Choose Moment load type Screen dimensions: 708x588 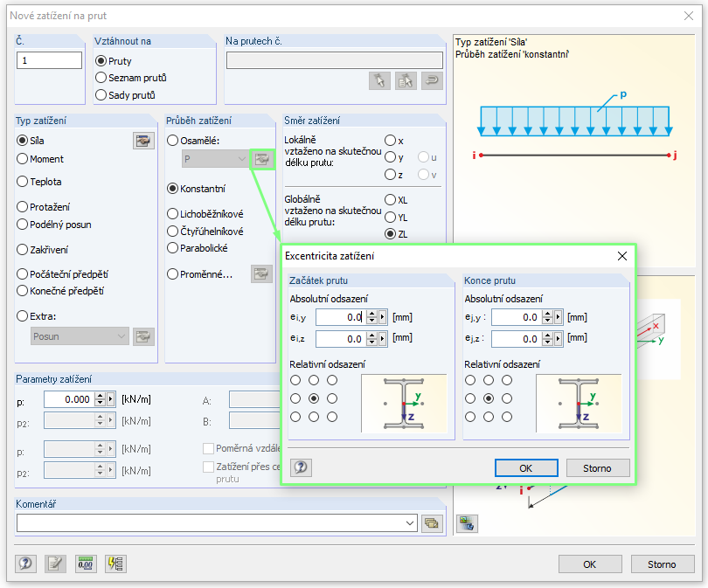click(x=22, y=159)
